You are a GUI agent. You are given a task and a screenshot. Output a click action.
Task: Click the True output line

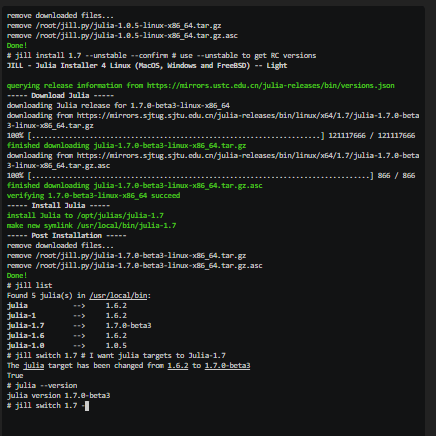(x=15, y=376)
